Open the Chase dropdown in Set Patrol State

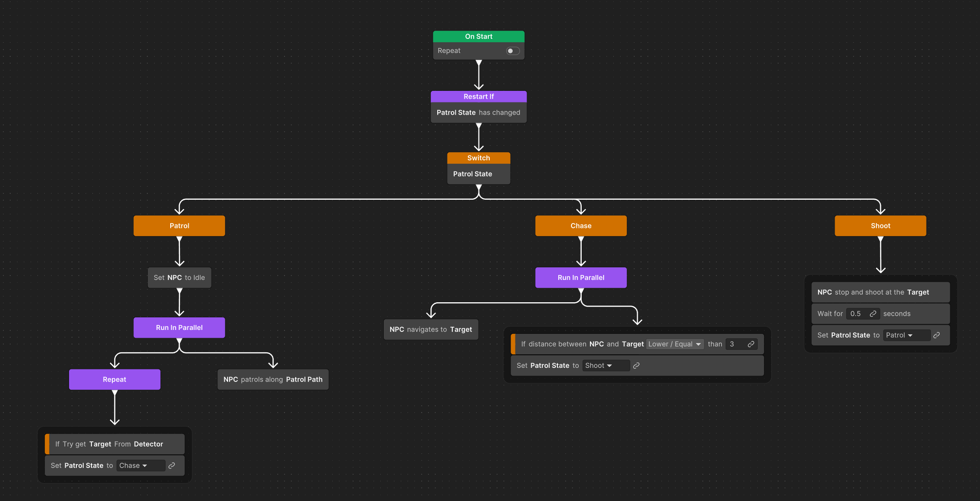coord(140,466)
